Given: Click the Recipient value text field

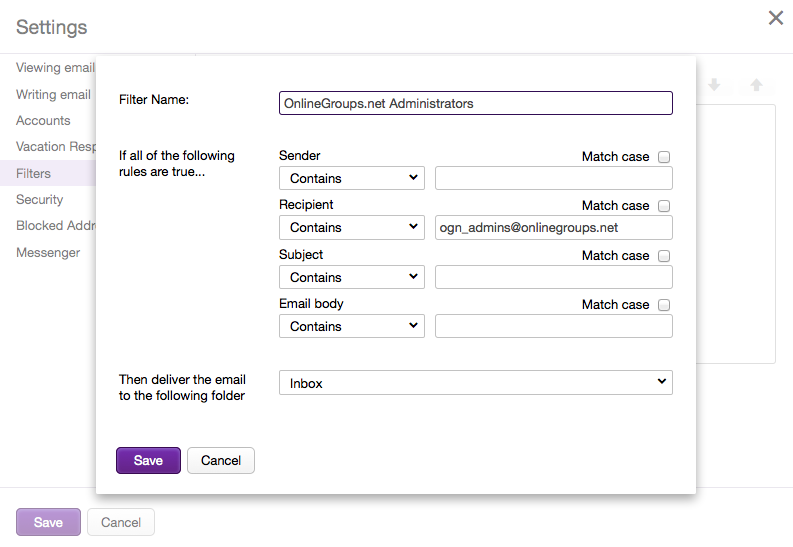Looking at the screenshot, I should (x=553, y=228).
